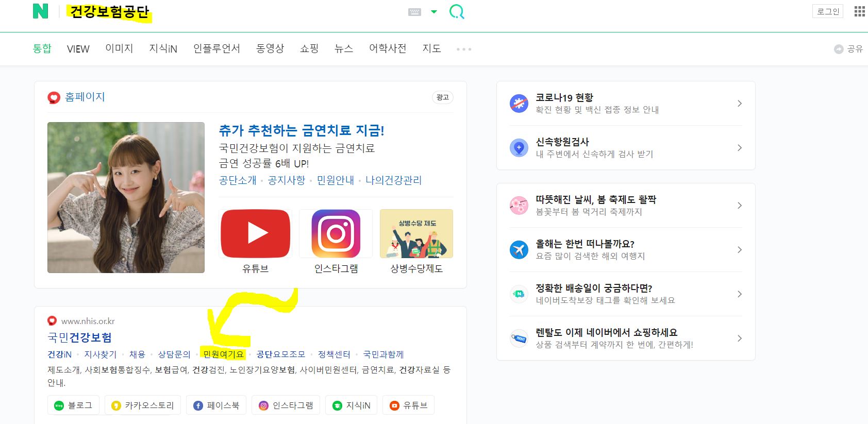Open the ad image thumbnail of the woman
Viewport: 868px width, 424px height.
coord(126,197)
